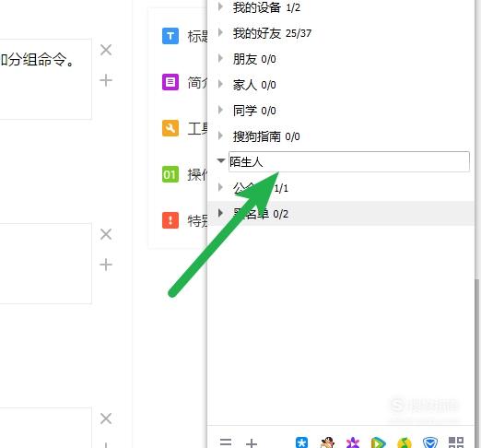Expand the 搜狗指南 0/0 group
This screenshot has width=481, height=448.
click(220, 136)
